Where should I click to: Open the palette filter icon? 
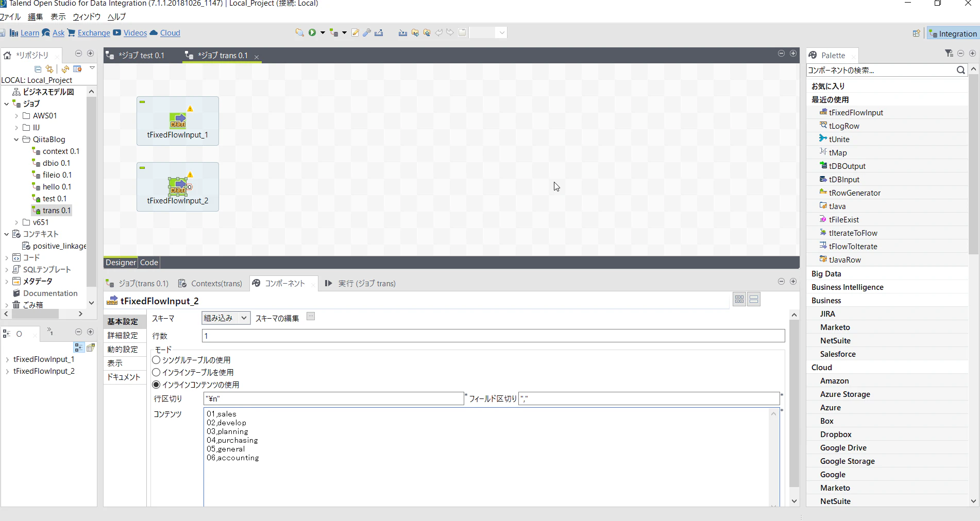pos(949,54)
